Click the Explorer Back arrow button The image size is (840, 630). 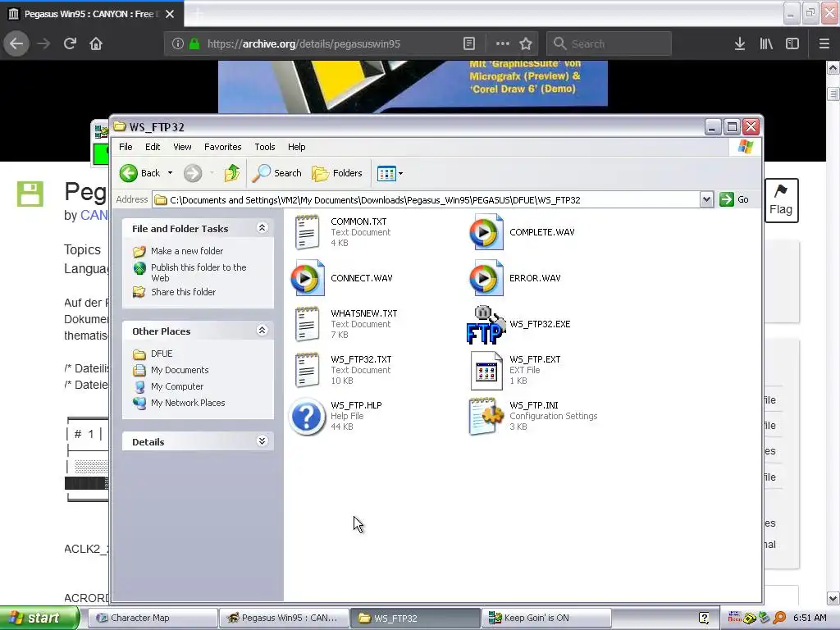point(139,173)
